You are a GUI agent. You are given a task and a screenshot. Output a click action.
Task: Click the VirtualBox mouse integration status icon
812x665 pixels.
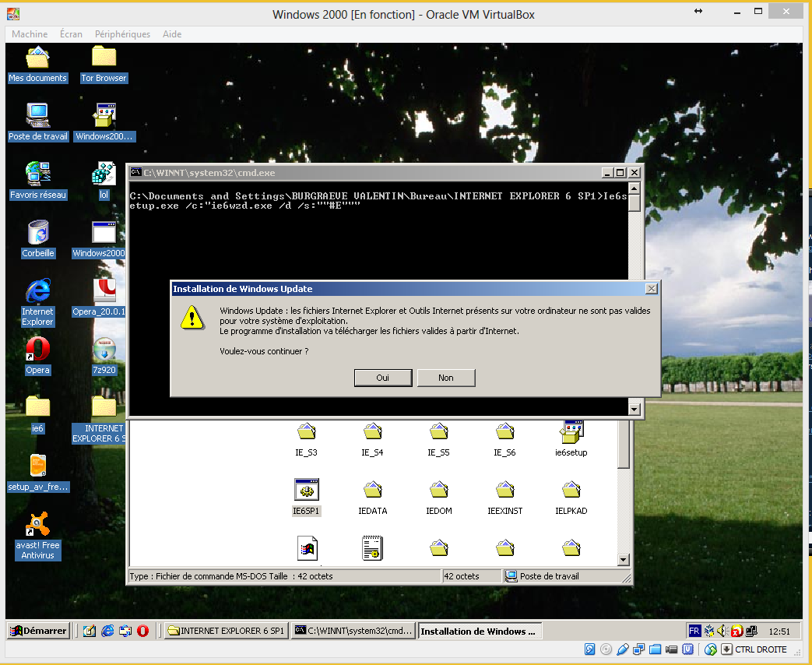coord(711,649)
